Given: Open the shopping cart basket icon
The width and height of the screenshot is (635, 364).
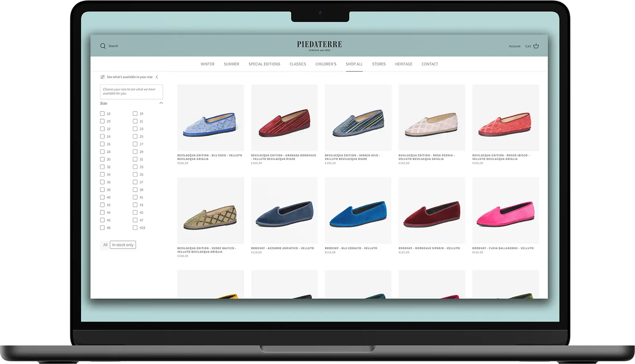Looking at the screenshot, I should click(536, 46).
